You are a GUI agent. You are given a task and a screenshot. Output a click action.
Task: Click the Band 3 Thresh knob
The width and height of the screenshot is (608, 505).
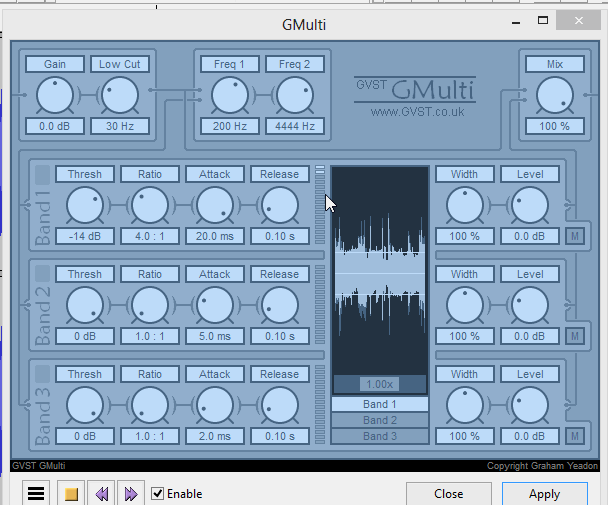click(x=85, y=405)
